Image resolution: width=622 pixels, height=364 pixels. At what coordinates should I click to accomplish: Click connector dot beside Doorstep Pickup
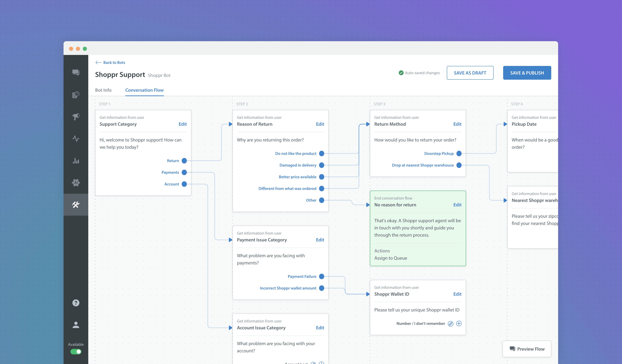[459, 153]
